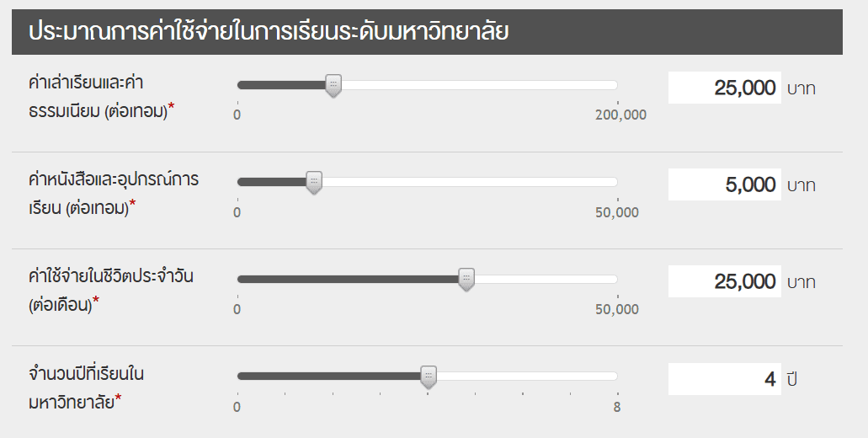Select the 5,000 baht books input field
The image size is (868, 438).
724,184
